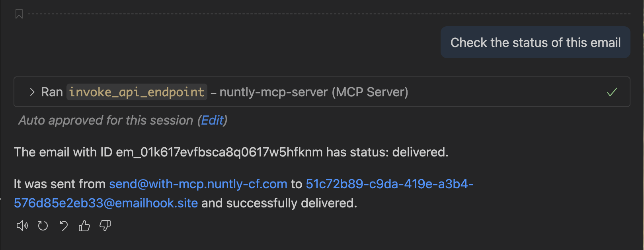
Task: Click the "Auto approved for this session" text
Action: (x=106, y=120)
